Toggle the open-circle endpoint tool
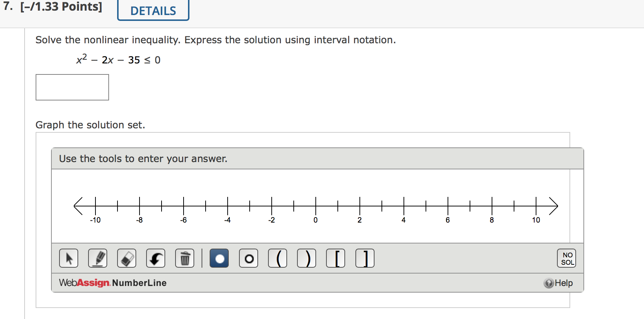 click(249, 258)
